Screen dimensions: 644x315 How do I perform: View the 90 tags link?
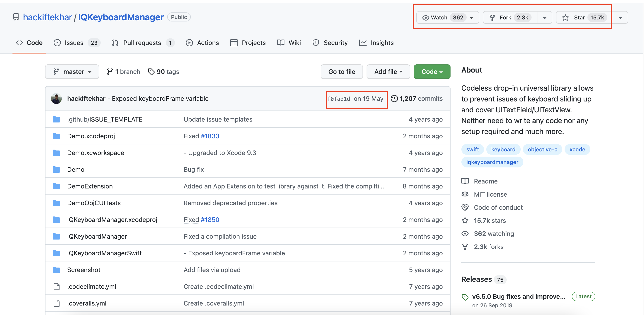click(x=164, y=72)
